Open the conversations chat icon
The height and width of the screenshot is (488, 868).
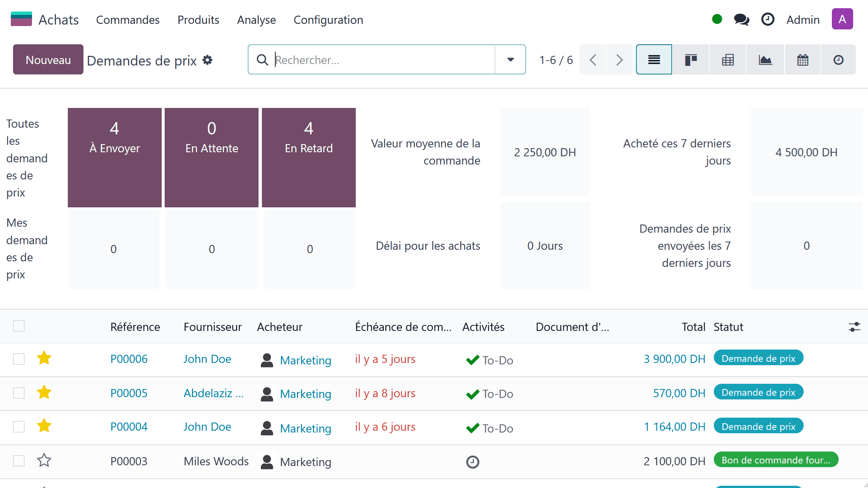tap(741, 19)
